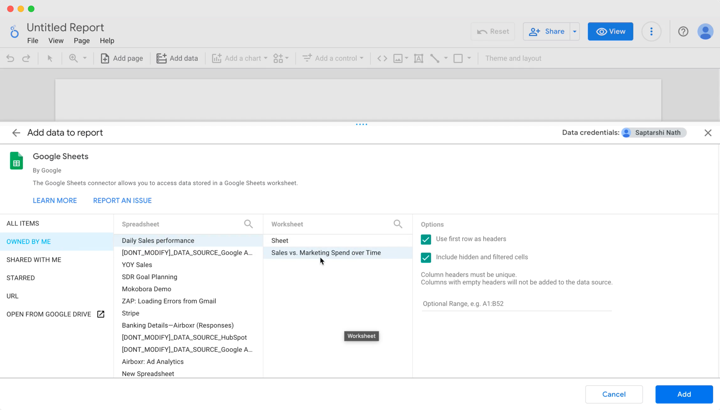Select the OWNED BY ME tab
The width and height of the screenshot is (720, 410).
pyautogui.click(x=56, y=242)
